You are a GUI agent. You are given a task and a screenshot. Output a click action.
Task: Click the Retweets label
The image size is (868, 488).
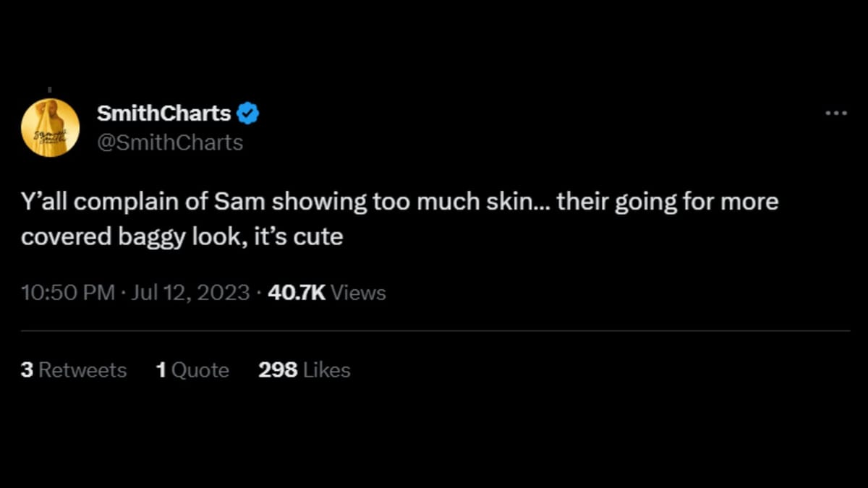83,369
